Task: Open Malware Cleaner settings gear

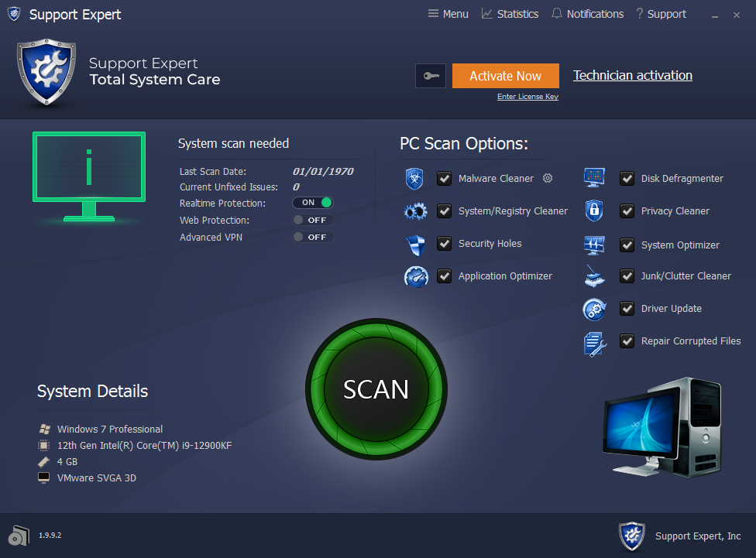Action: point(548,178)
